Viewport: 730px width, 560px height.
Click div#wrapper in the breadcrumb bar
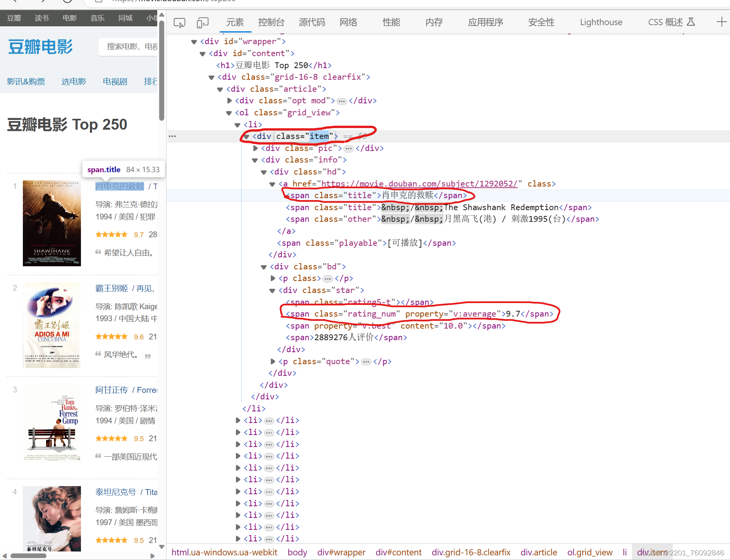[x=341, y=552]
